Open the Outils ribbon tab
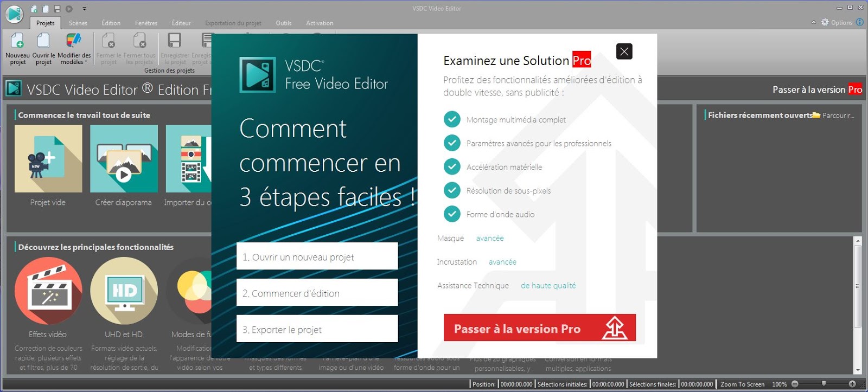The width and height of the screenshot is (868, 392). tap(283, 23)
